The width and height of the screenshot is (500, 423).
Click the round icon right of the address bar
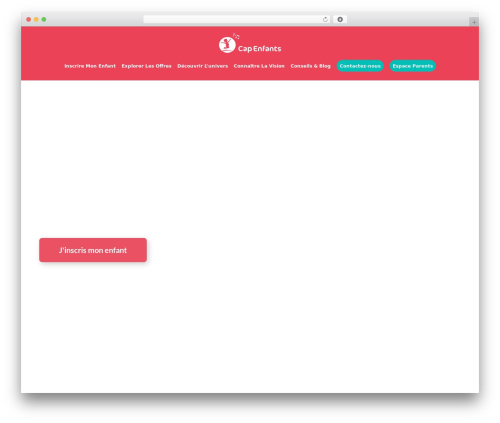click(x=340, y=20)
